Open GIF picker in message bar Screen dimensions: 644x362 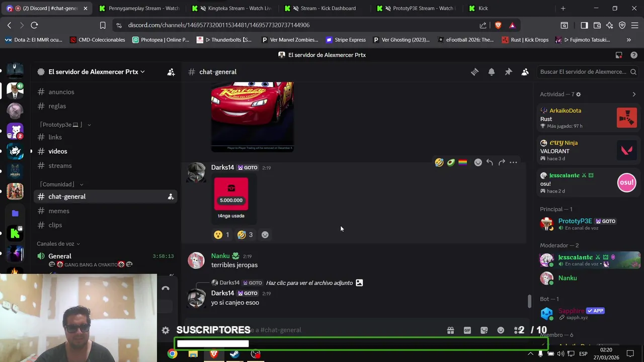pyautogui.click(x=467, y=330)
